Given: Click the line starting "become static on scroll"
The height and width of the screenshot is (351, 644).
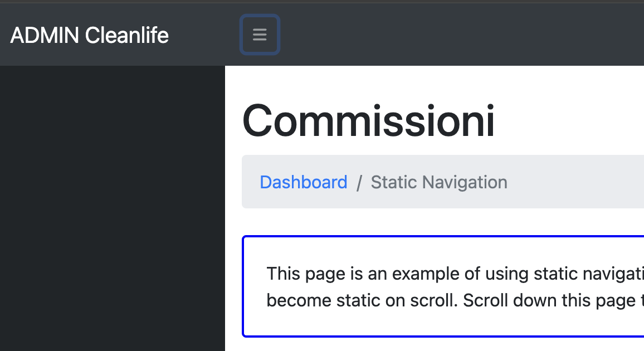Looking at the screenshot, I should (x=455, y=300).
